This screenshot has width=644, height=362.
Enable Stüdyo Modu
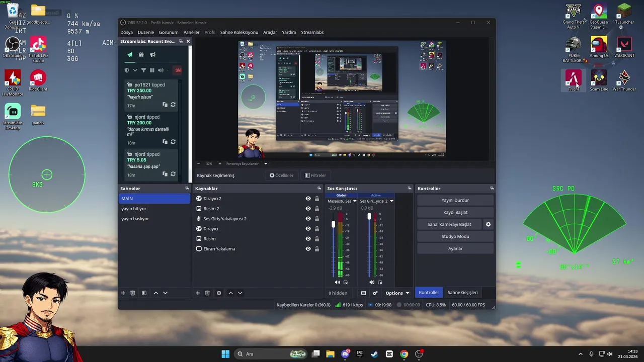(455, 236)
